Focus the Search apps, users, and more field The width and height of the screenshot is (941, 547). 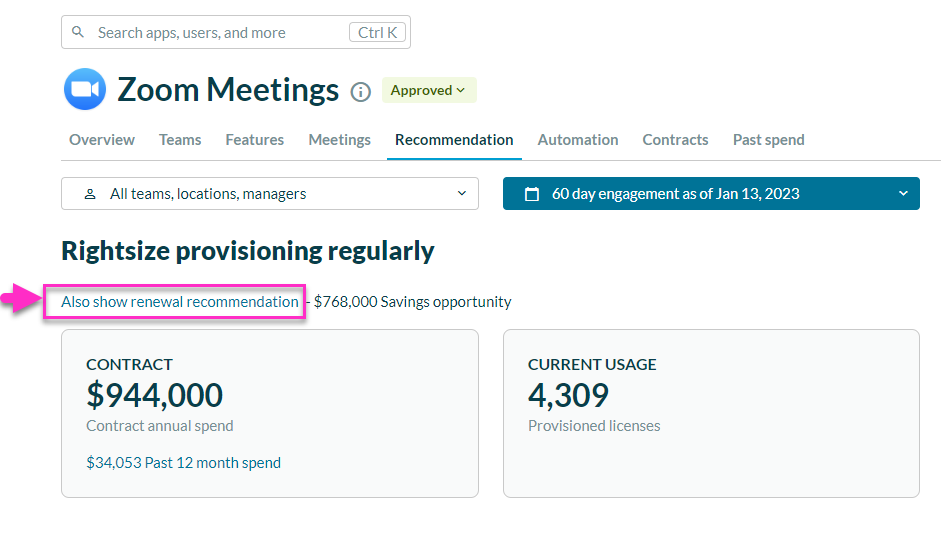tap(215, 33)
